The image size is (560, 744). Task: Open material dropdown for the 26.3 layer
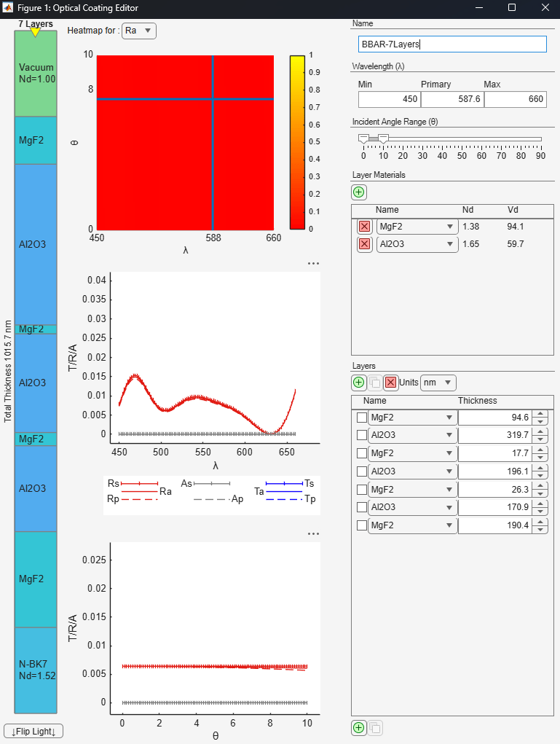click(412, 489)
